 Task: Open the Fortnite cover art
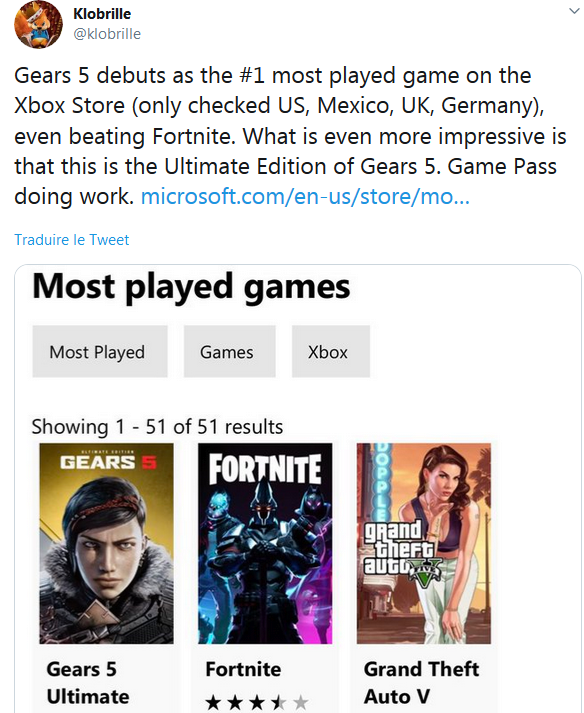(265, 543)
